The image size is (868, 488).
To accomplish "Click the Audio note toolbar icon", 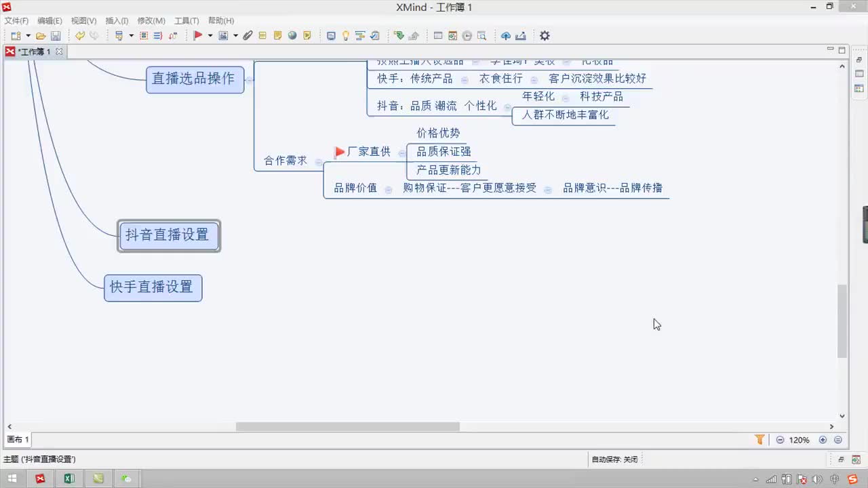I will pyautogui.click(x=307, y=36).
